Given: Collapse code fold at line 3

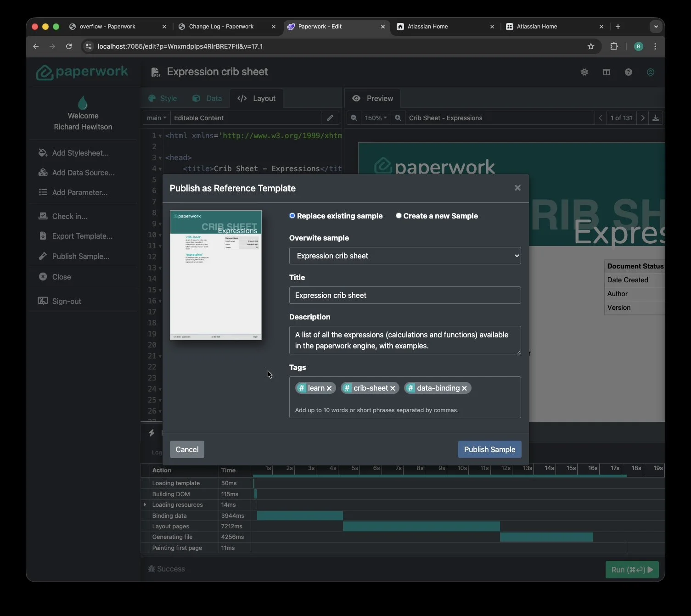Looking at the screenshot, I should click(x=160, y=158).
